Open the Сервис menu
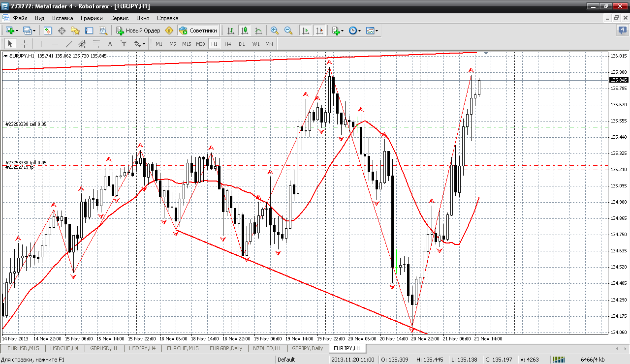 point(120,18)
